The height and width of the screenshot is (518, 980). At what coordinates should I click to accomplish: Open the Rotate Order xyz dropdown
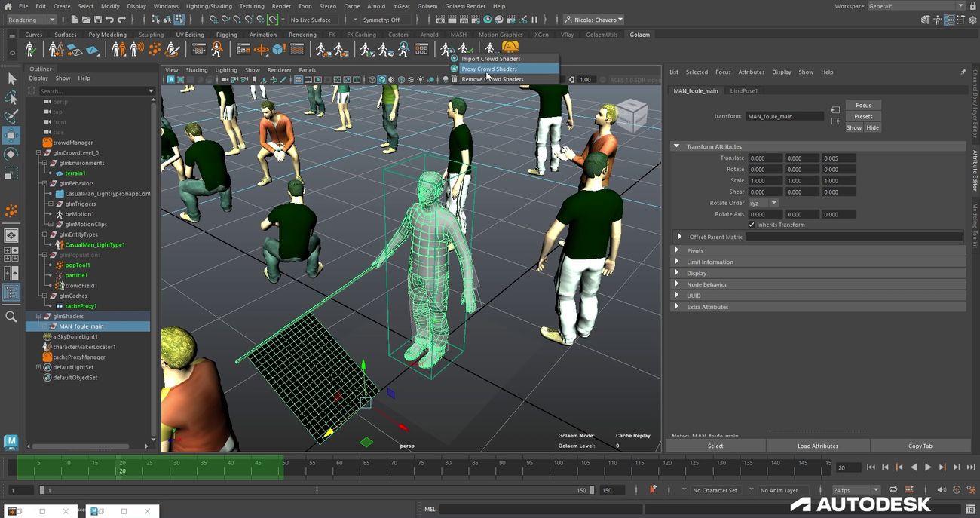(x=762, y=203)
